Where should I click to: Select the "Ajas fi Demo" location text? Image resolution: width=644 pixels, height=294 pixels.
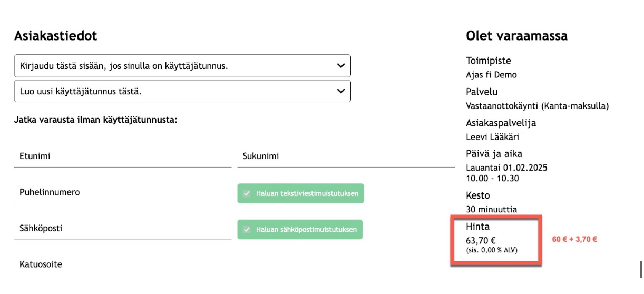pyautogui.click(x=491, y=75)
